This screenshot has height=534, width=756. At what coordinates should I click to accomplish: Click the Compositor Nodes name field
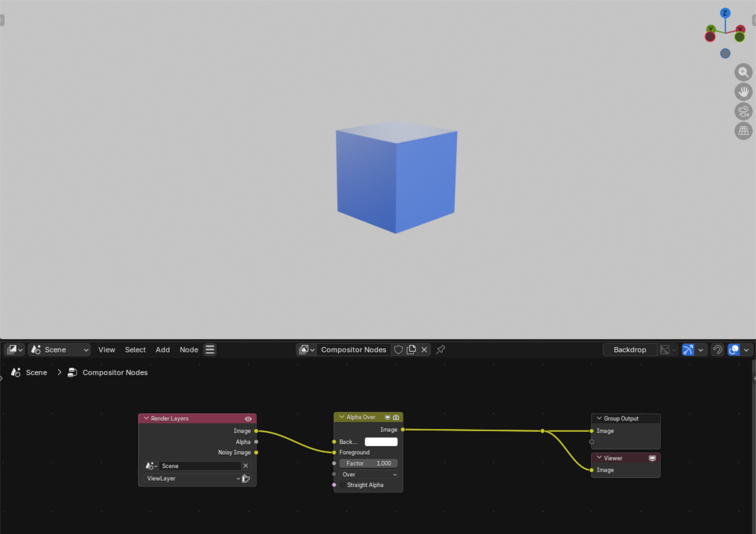(354, 349)
